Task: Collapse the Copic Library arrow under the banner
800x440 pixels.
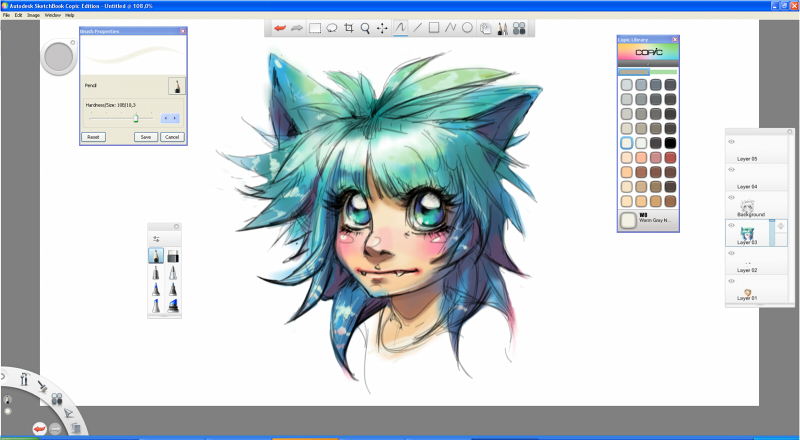Action: pyautogui.click(x=648, y=64)
